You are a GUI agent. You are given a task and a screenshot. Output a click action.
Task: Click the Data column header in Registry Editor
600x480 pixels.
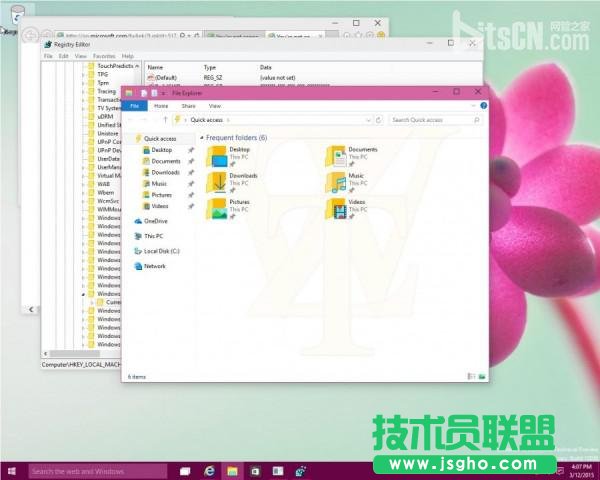[266, 67]
